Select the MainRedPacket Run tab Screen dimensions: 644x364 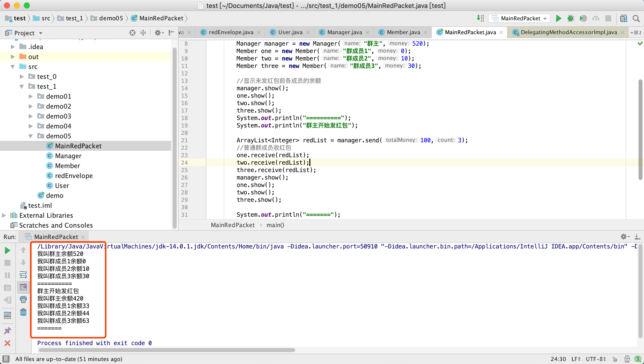point(56,237)
